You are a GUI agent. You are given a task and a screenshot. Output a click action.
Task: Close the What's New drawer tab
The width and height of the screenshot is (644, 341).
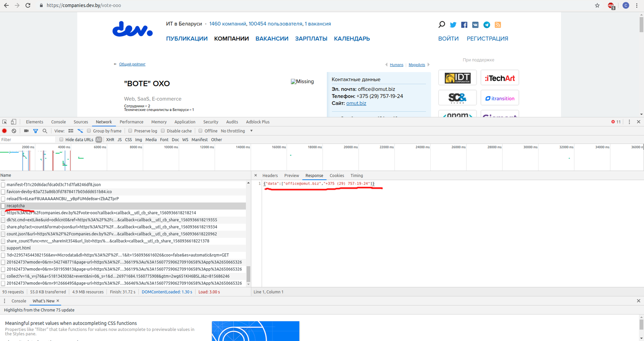(58, 301)
